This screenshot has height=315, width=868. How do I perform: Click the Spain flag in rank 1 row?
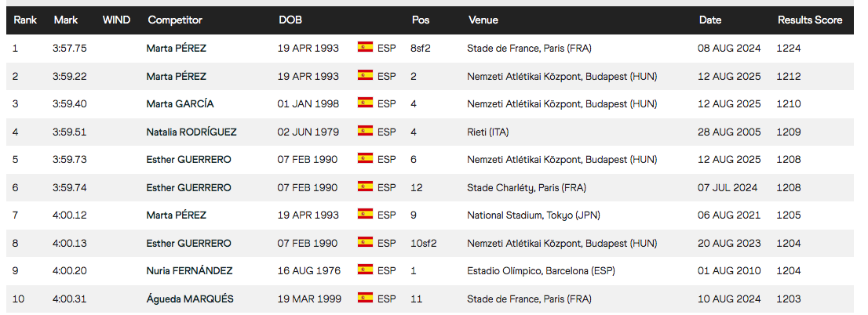[365, 47]
